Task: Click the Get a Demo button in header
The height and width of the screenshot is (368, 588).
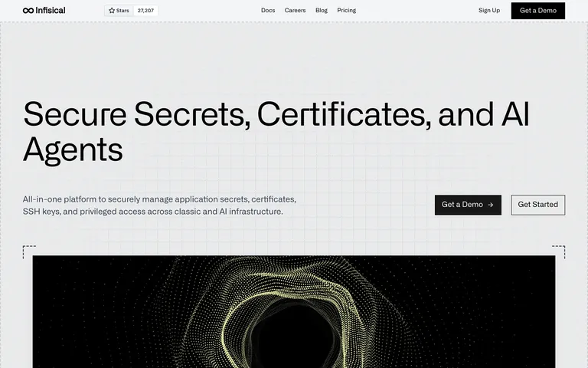Action: pyautogui.click(x=537, y=11)
